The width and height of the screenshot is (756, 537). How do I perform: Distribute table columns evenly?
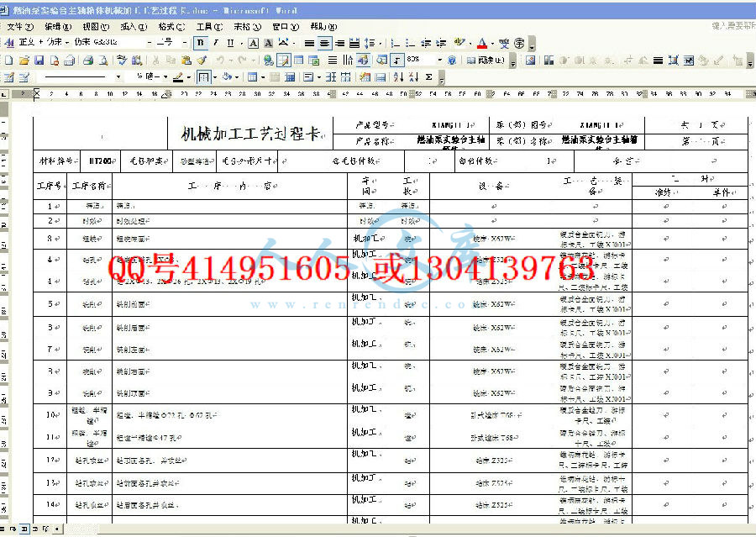346,76
